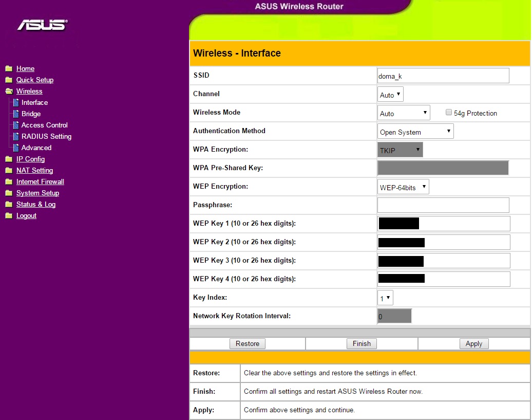Click the folder icon beside Home

[9, 69]
